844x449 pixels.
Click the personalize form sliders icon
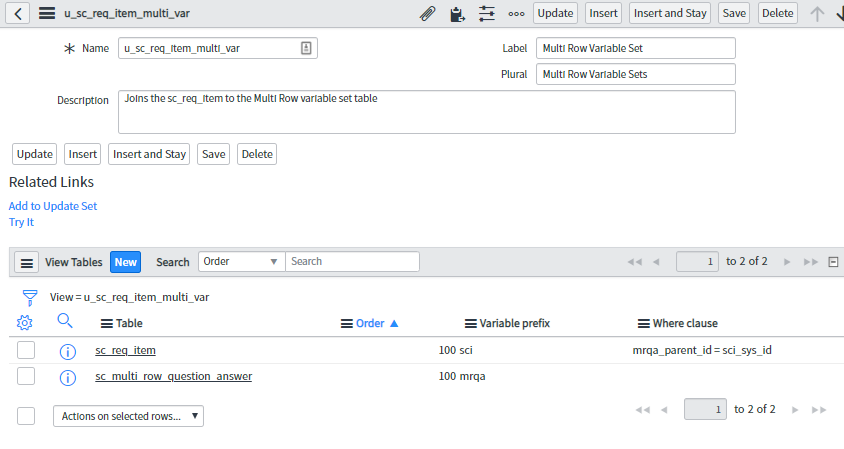tap(487, 13)
